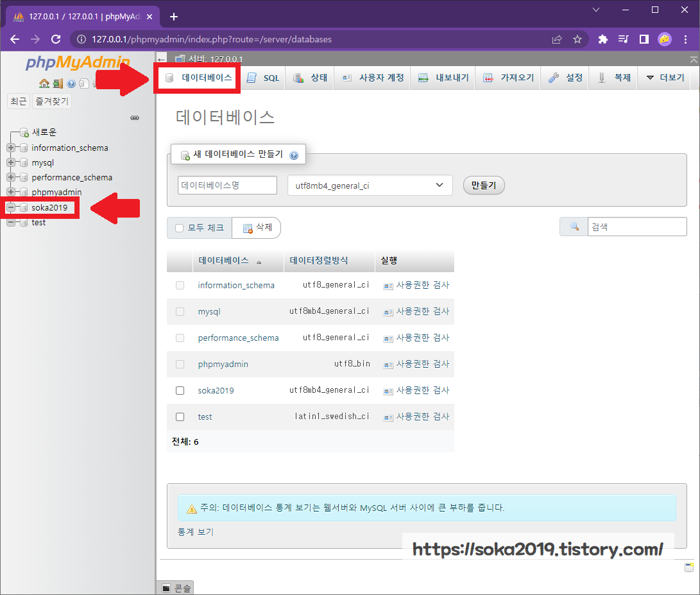This screenshot has width=700, height=595.
Task: Open the 내보내기 tab
Action: 444,78
